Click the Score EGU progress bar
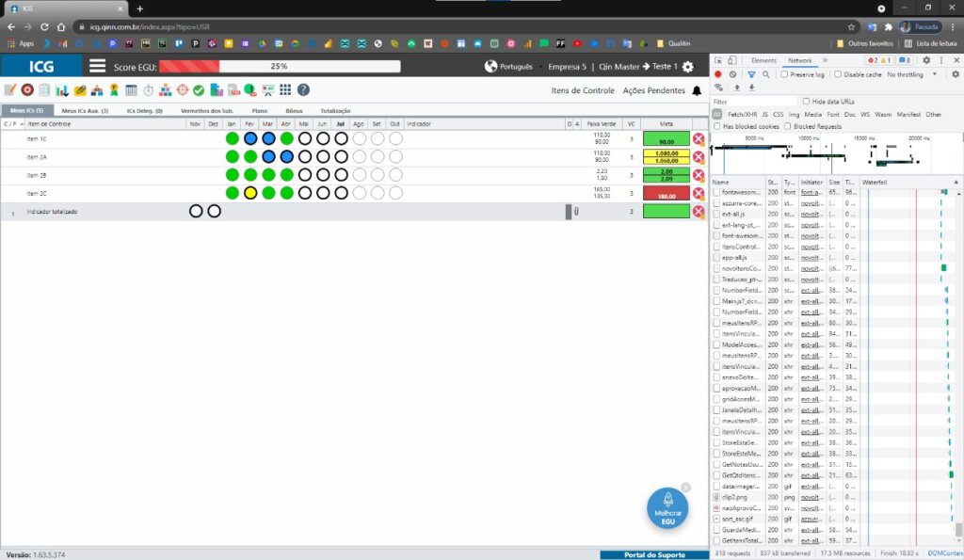 point(280,67)
